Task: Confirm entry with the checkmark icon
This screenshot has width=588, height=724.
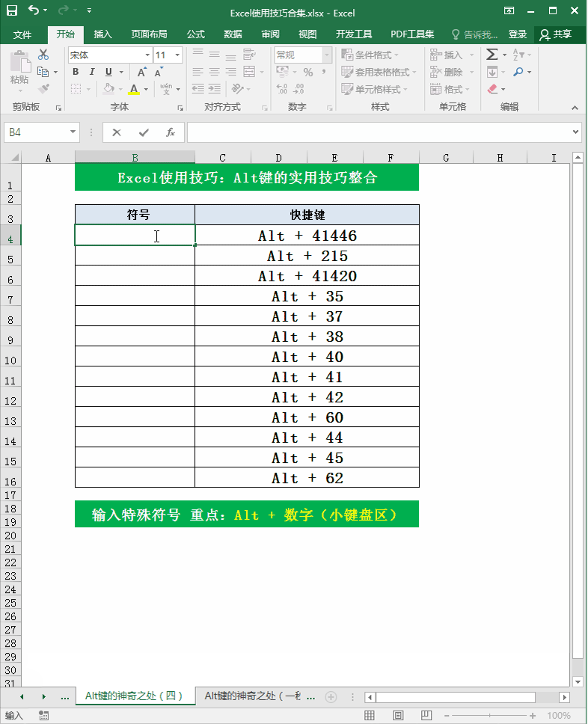Action: [144, 132]
